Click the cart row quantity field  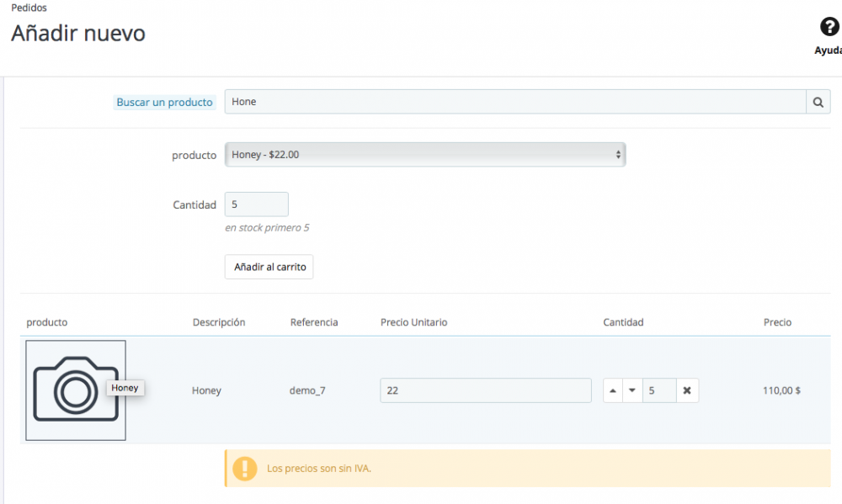[659, 390]
